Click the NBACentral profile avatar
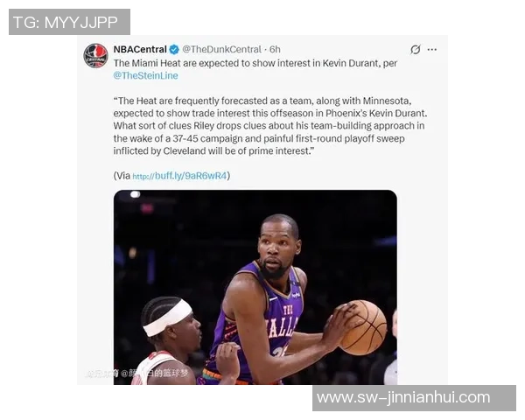The height and width of the screenshot is (420, 525). pyautogui.click(x=95, y=56)
